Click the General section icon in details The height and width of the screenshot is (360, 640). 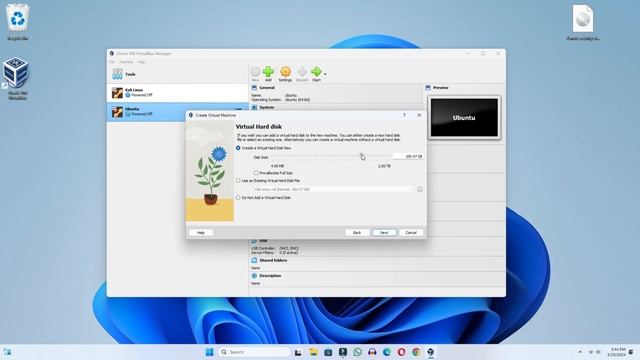coord(254,88)
